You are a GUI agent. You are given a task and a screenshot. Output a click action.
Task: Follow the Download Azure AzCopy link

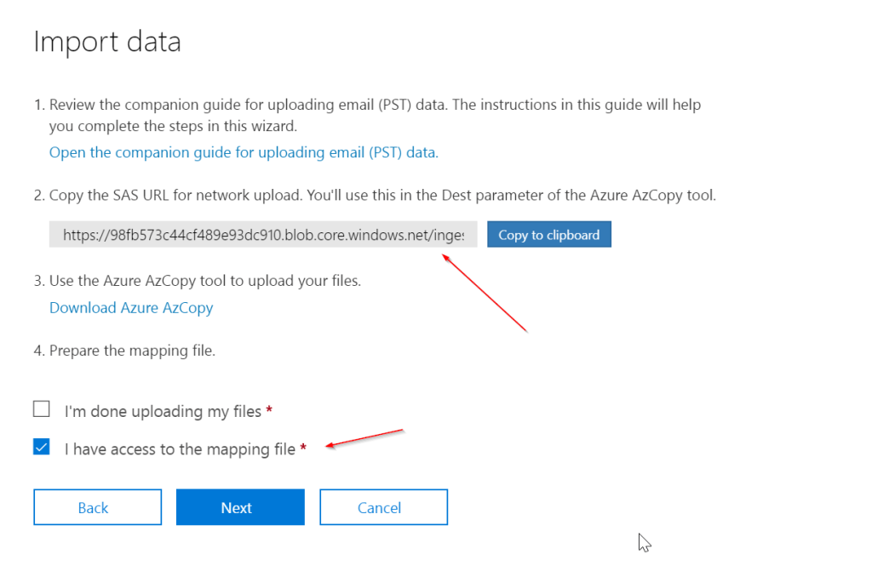tap(131, 308)
